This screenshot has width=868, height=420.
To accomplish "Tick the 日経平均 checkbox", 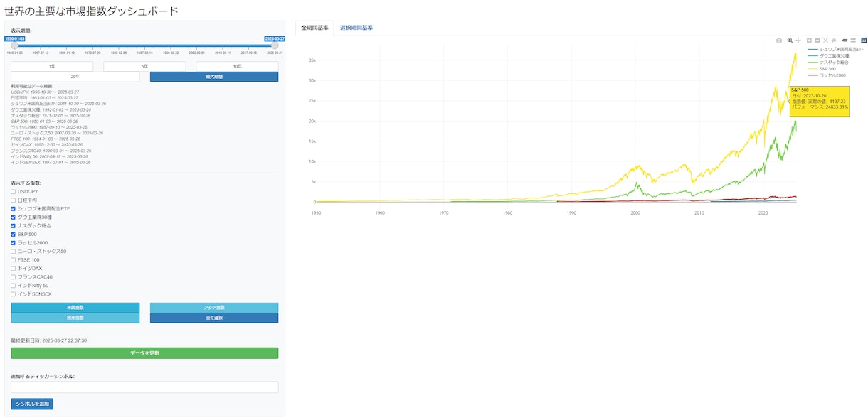I will 13,200.
